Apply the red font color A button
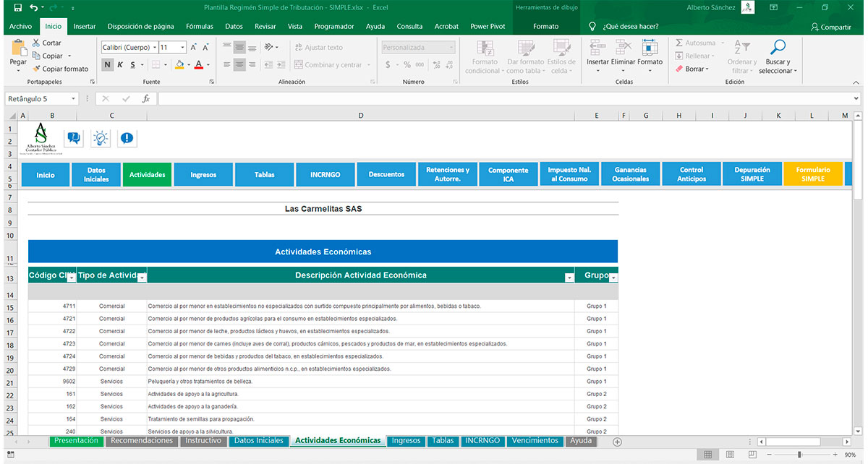This screenshot has width=868, height=464. pos(199,64)
